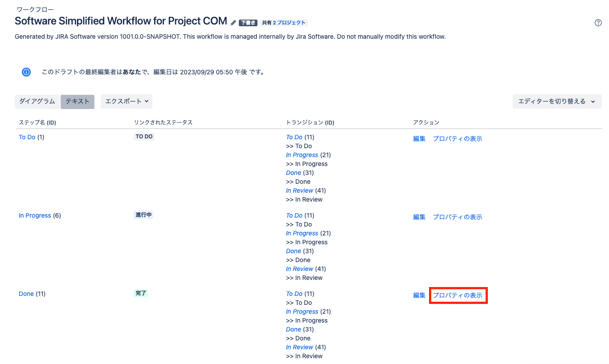Open In Review (41) transition in To Do step
This screenshot has height=364, width=609.
(299, 190)
